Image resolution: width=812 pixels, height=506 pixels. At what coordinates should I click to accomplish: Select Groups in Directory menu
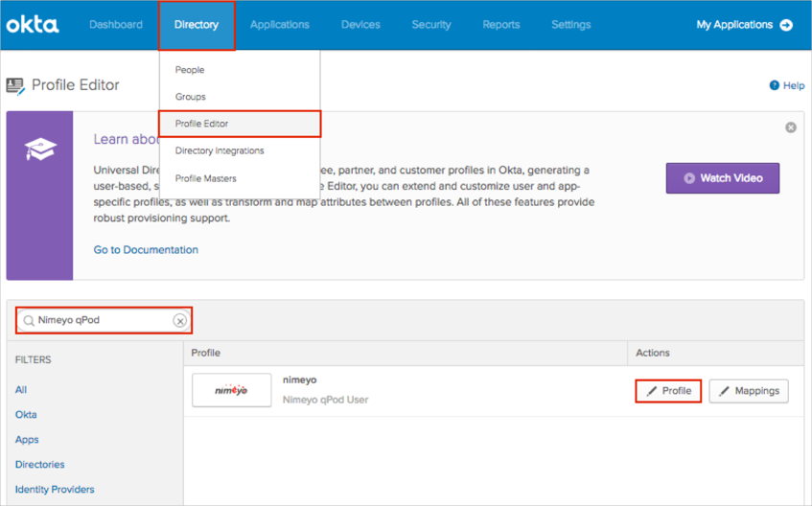(x=191, y=97)
